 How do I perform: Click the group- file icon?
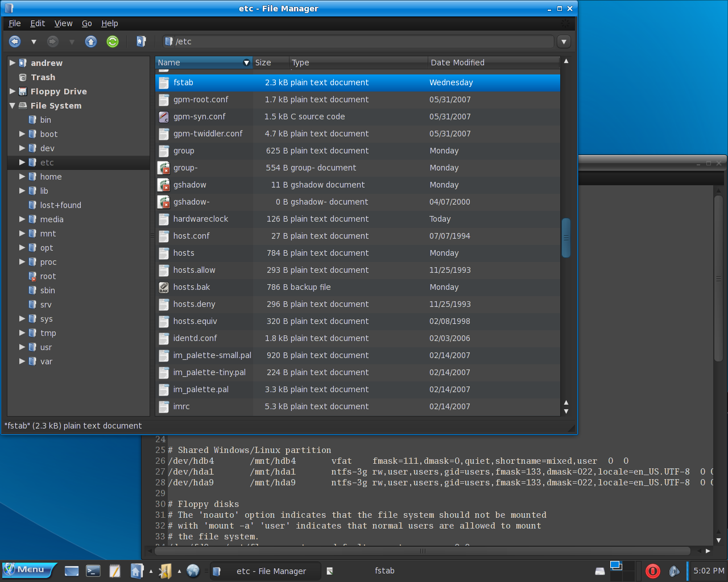pyautogui.click(x=164, y=168)
